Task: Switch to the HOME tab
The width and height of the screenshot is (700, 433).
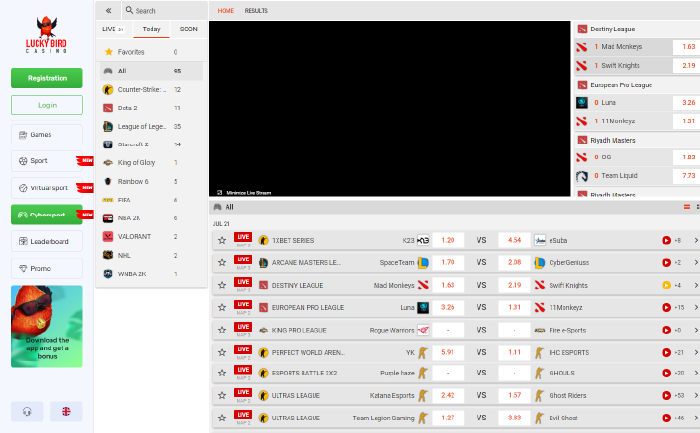Action: pyautogui.click(x=225, y=11)
